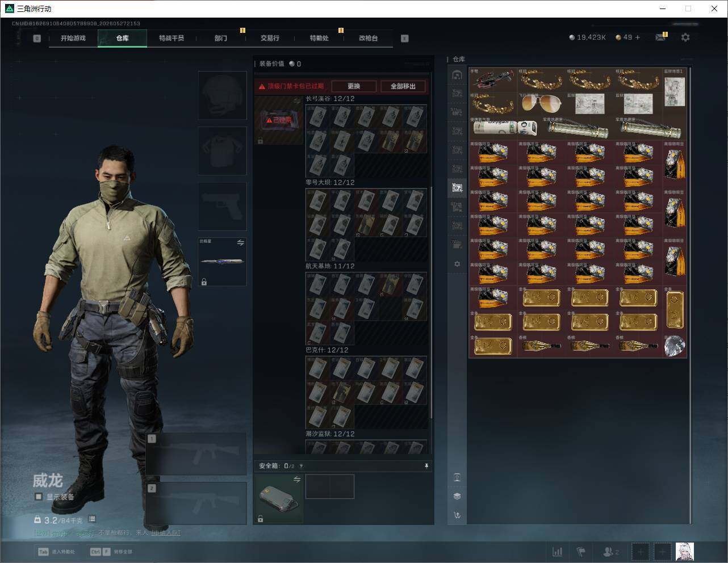
Task: Click 潮汐监狱: 12/12 section label
Action: coord(330,434)
